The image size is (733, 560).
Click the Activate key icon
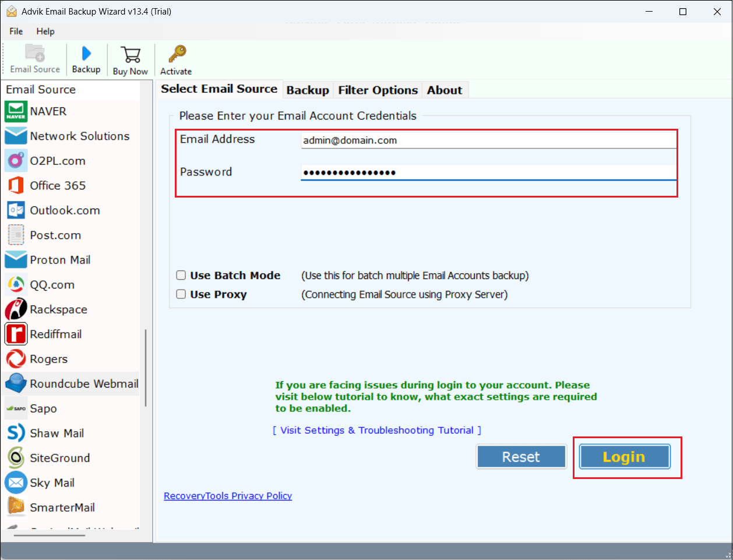pyautogui.click(x=177, y=54)
